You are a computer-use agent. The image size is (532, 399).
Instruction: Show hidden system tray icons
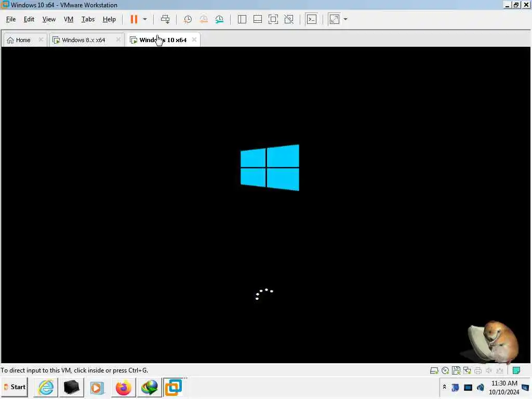coord(445,387)
